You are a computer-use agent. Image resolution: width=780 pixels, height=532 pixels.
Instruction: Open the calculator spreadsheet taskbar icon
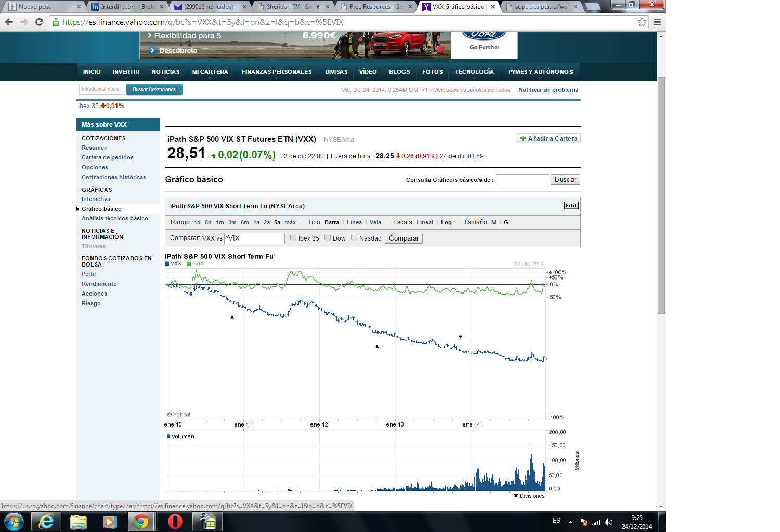click(x=207, y=521)
